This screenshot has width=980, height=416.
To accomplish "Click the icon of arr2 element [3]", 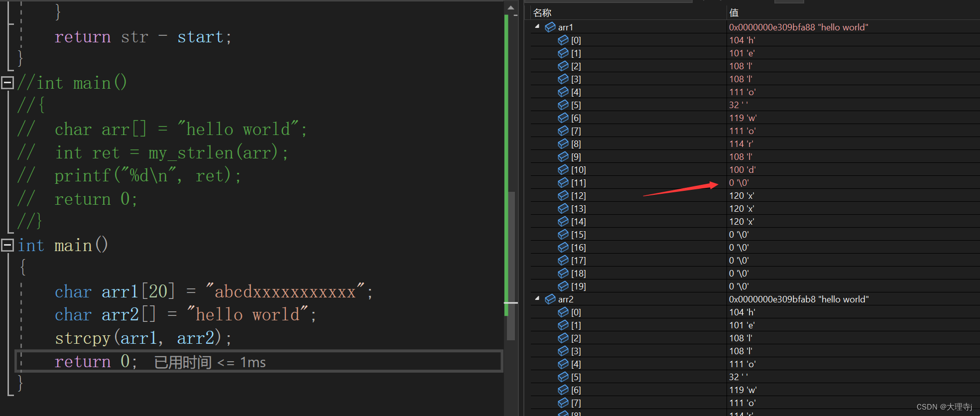I will tap(563, 351).
